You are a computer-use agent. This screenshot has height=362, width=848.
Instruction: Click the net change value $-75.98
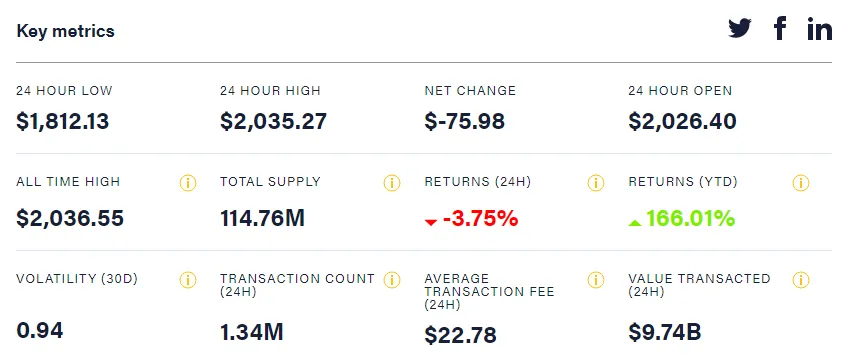click(465, 121)
